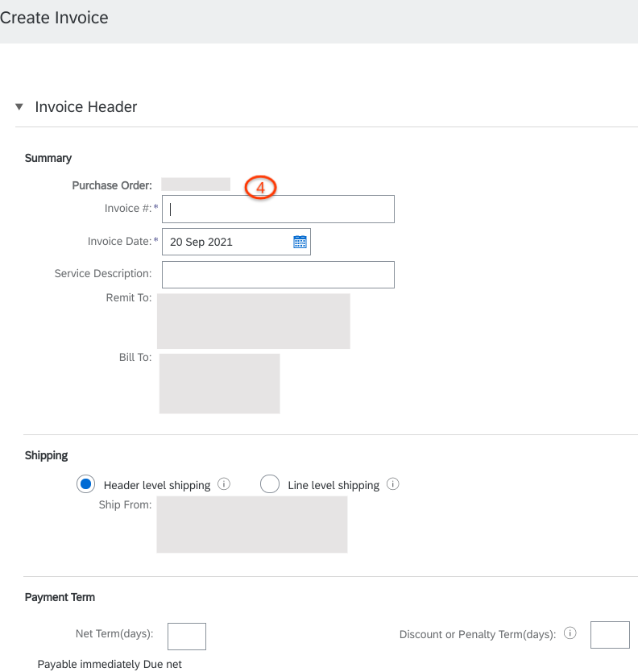Click the Create Invoice page title

pyautogui.click(x=54, y=18)
